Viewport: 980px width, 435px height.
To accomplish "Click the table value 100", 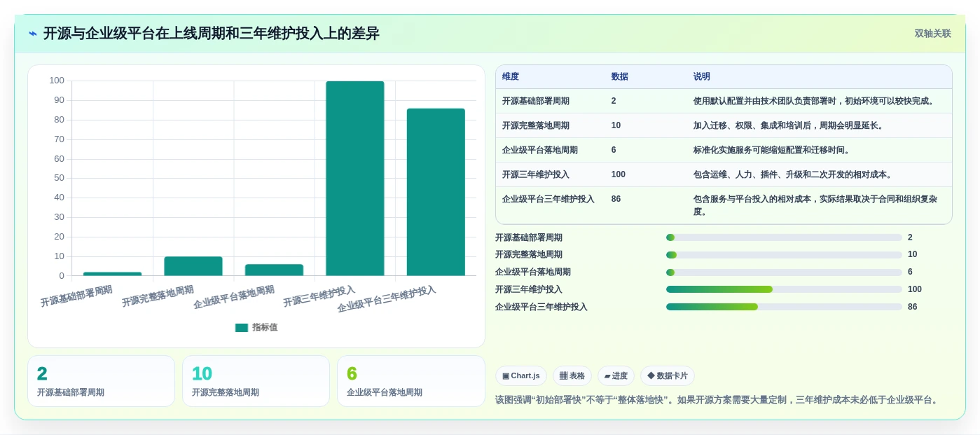I will pyautogui.click(x=619, y=174).
